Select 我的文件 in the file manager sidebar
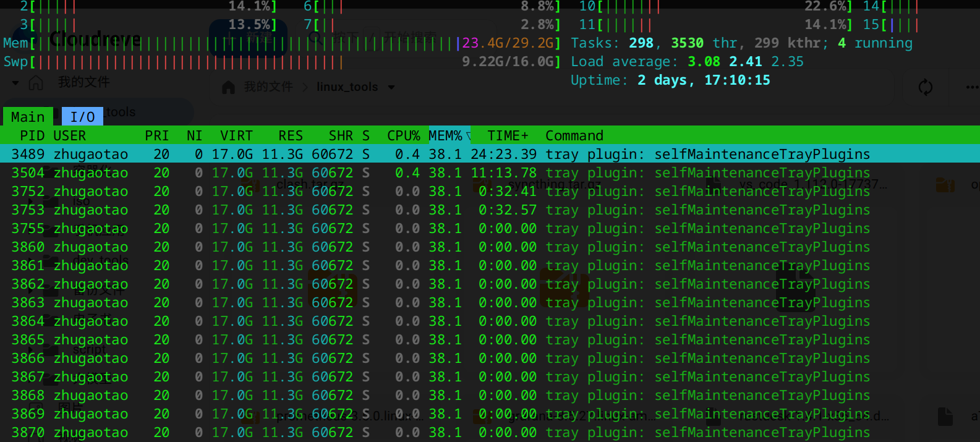The width and height of the screenshot is (980, 442). point(83,82)
